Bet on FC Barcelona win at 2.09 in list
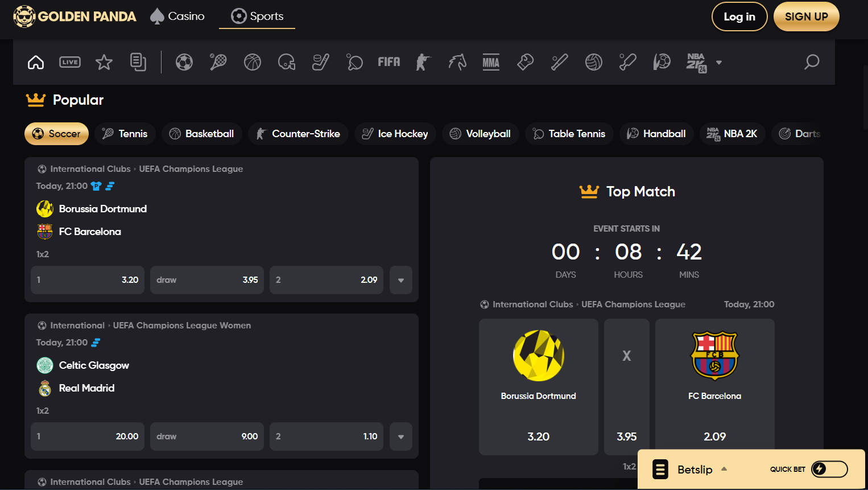Viewport: 868px width, 490px height. 326,280
